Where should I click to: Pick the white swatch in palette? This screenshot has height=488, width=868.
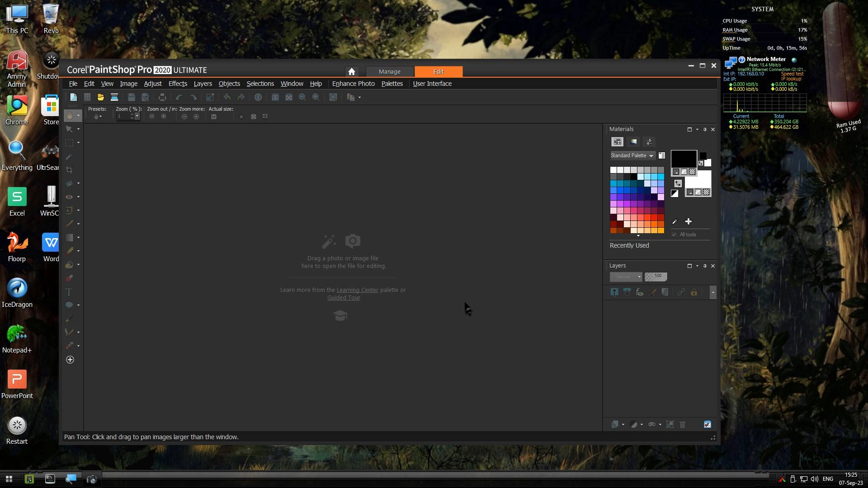coord(613,170)
